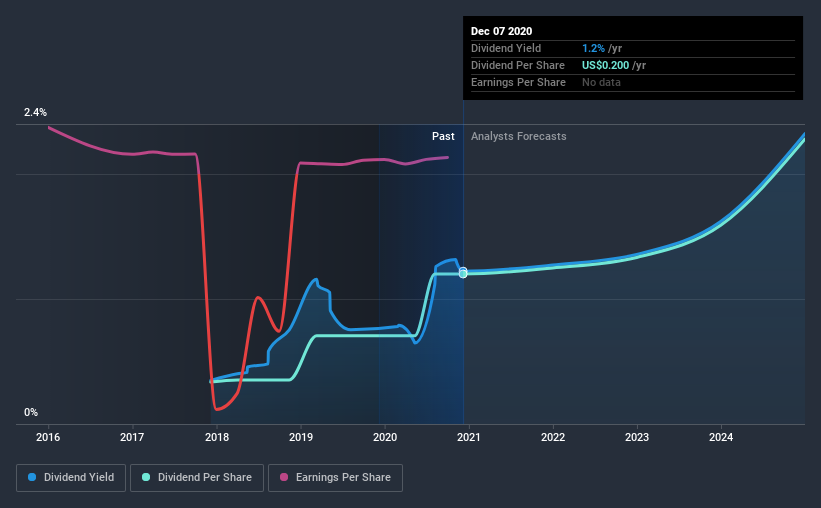Screen dimensions: 821x508
Task: Click the 2.4% y-axis label
Action: click(x=35, y=113)
